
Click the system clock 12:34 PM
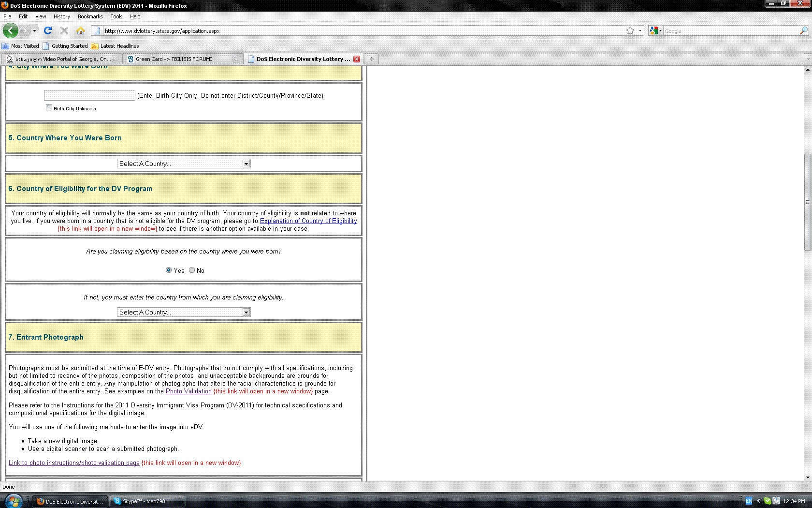[794, 501]
